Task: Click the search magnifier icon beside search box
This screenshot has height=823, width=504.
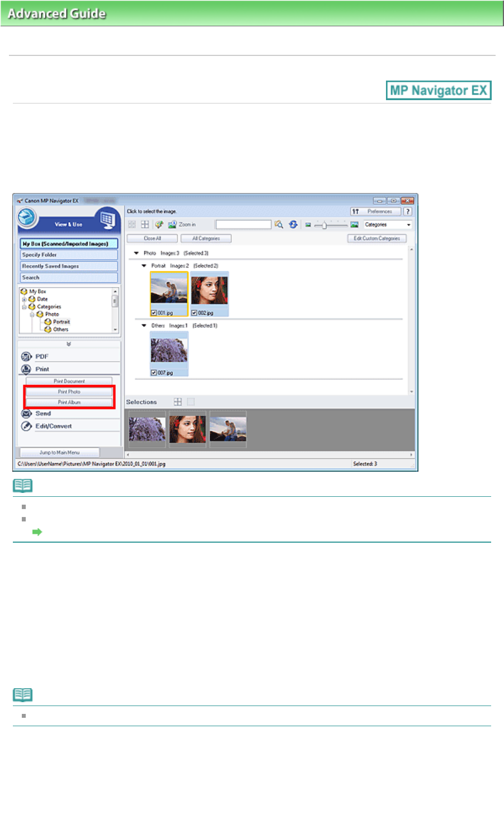Action: click(x=279, y=224)
